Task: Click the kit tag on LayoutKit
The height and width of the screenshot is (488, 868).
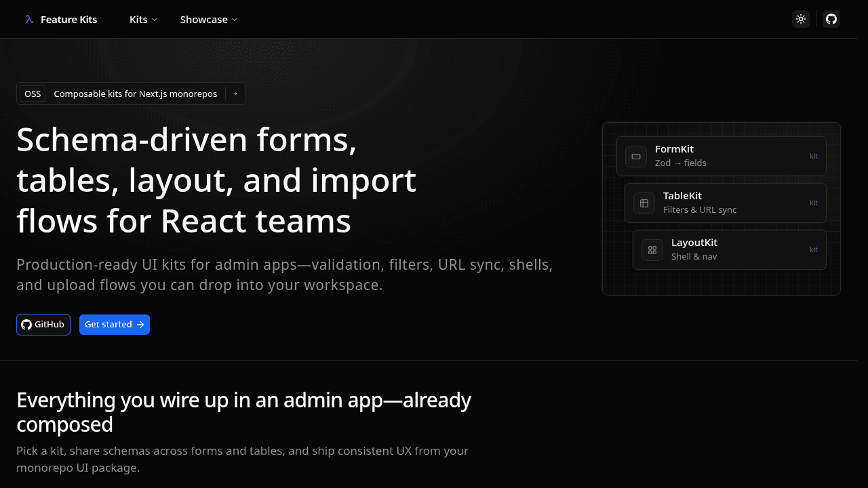Action: click(x=814, y=249)
